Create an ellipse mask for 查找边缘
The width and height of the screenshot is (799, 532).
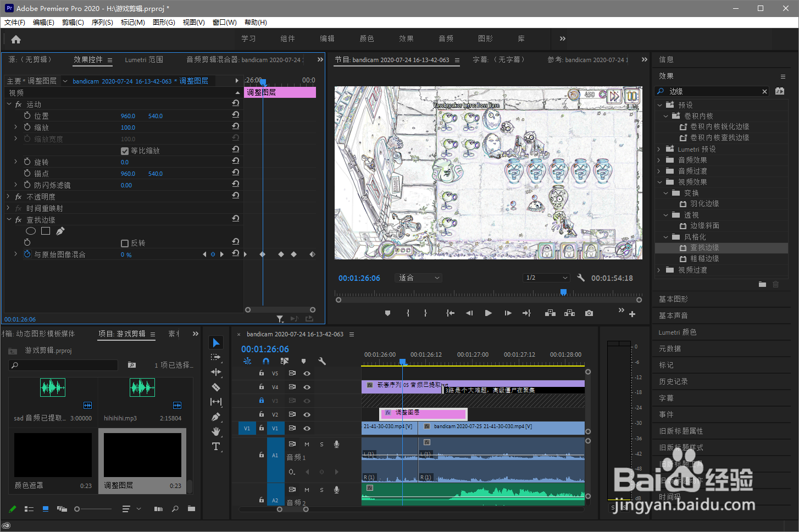31,231
